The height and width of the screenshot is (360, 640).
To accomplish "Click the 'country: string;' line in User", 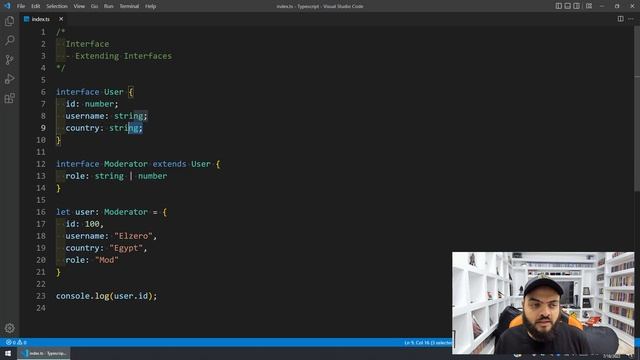I will (x=104, y=128).
